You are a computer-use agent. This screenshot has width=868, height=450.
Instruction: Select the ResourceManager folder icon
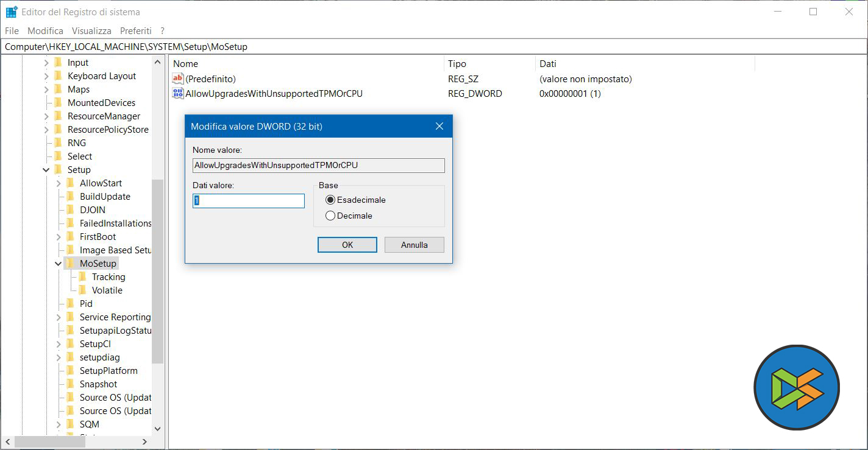pos(58,116)
